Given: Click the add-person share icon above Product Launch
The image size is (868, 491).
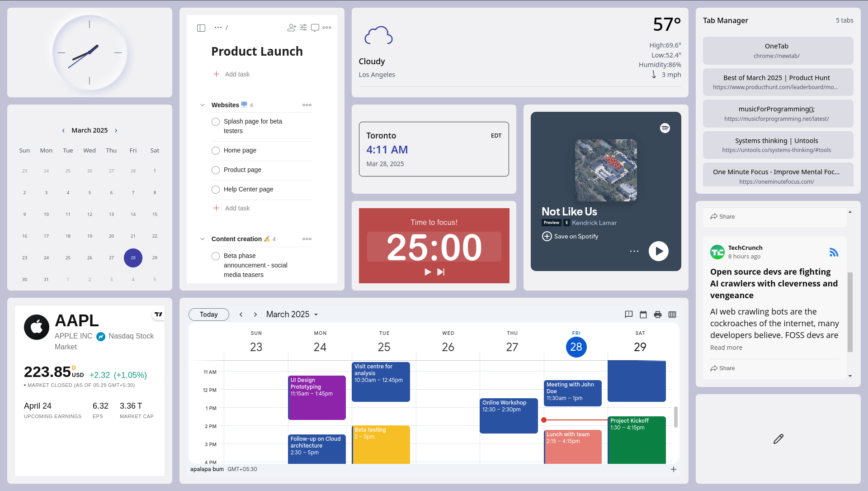Looking at the screenshot, I should coord(291,28).
